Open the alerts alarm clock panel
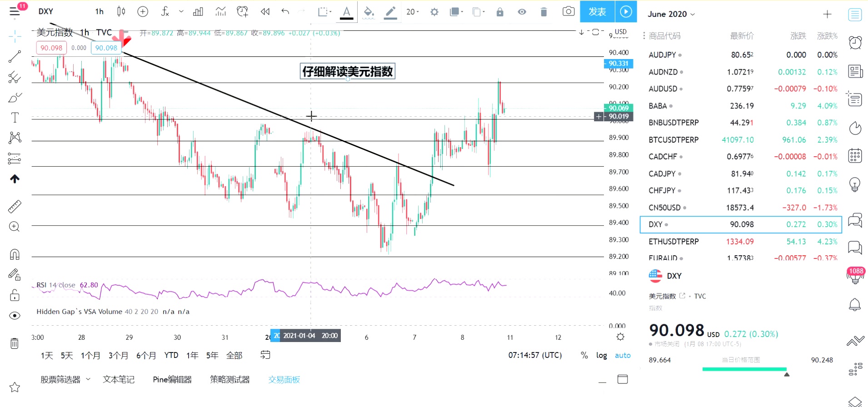Screen dimensions: 868x407 coord(855,43)
